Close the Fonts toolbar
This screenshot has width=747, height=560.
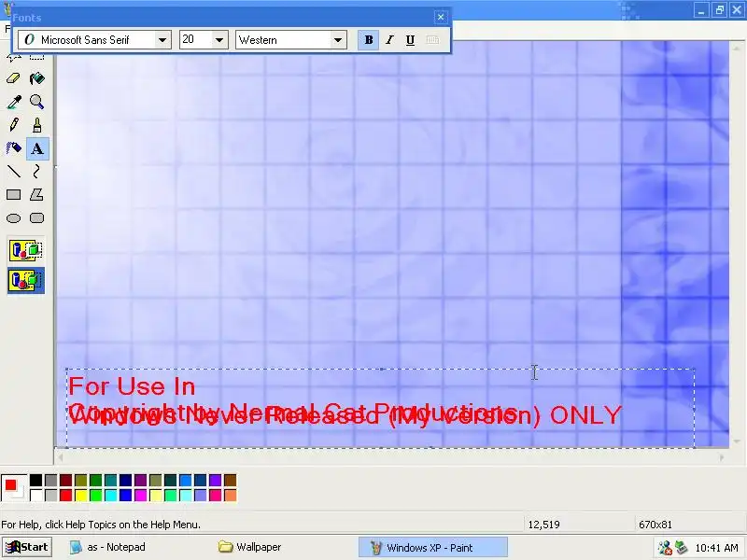[x=441, y=17]
